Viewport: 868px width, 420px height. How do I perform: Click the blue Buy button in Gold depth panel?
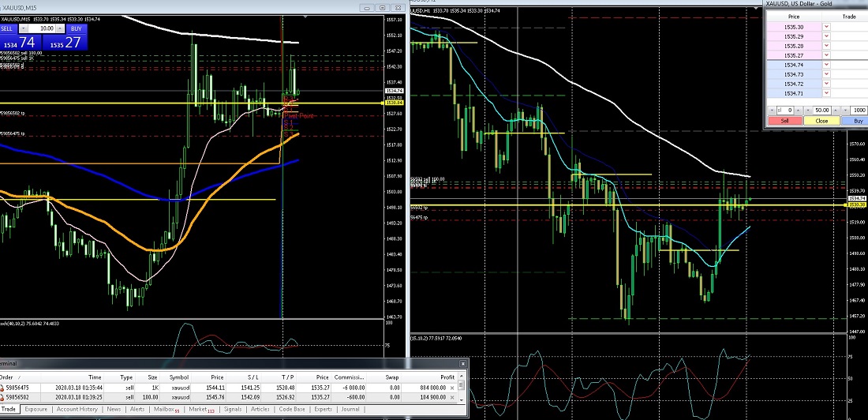click(855, 121)
